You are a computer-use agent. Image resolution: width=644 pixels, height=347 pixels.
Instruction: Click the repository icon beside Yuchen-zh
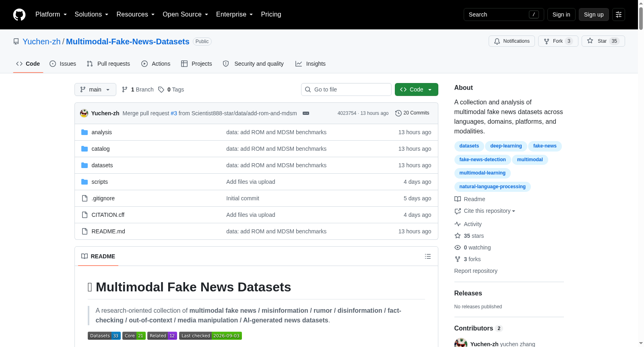pos(16,42)
